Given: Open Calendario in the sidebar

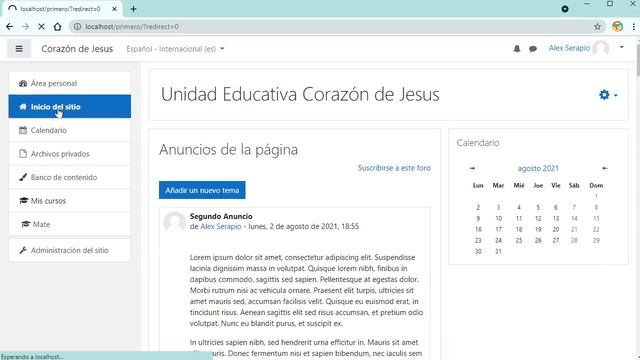Looking at the screenshot, I should coord(70,130).
